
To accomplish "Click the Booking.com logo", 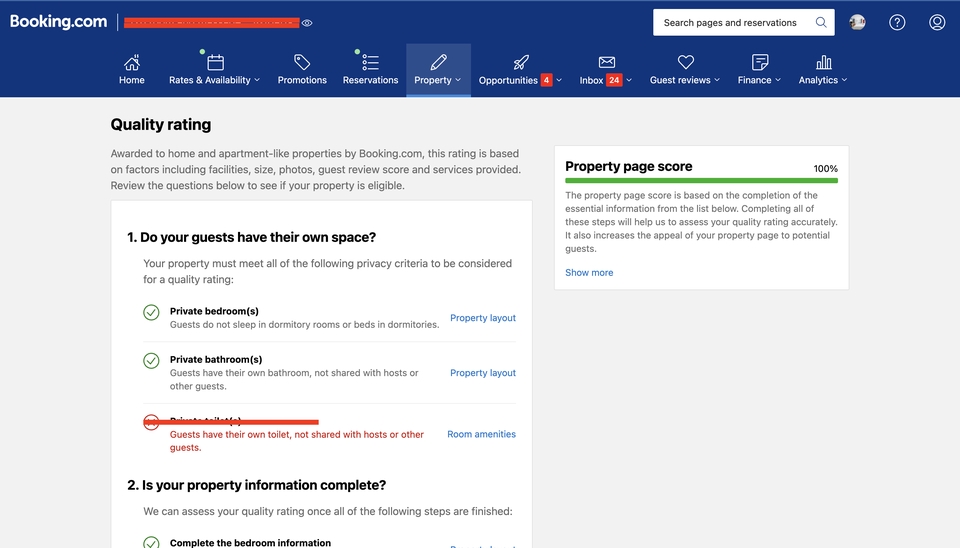I will [58, 21].
